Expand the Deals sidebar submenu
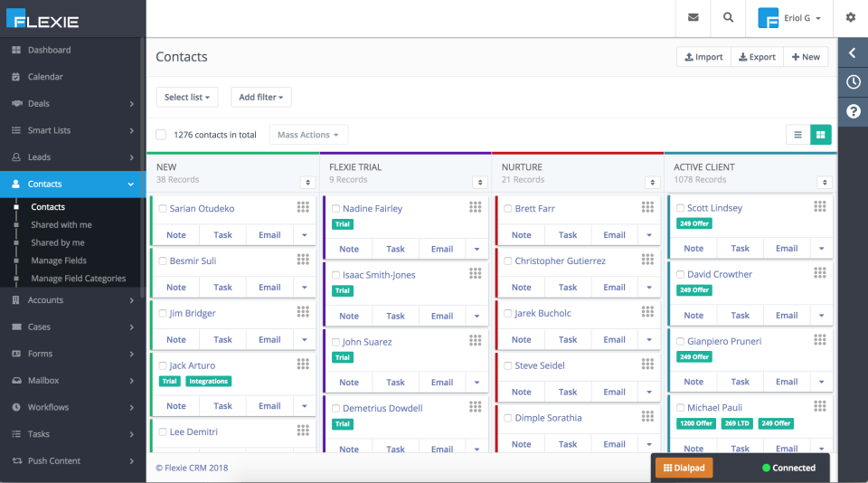The width and height of the screenshot is (868, 483). (132, 104)
